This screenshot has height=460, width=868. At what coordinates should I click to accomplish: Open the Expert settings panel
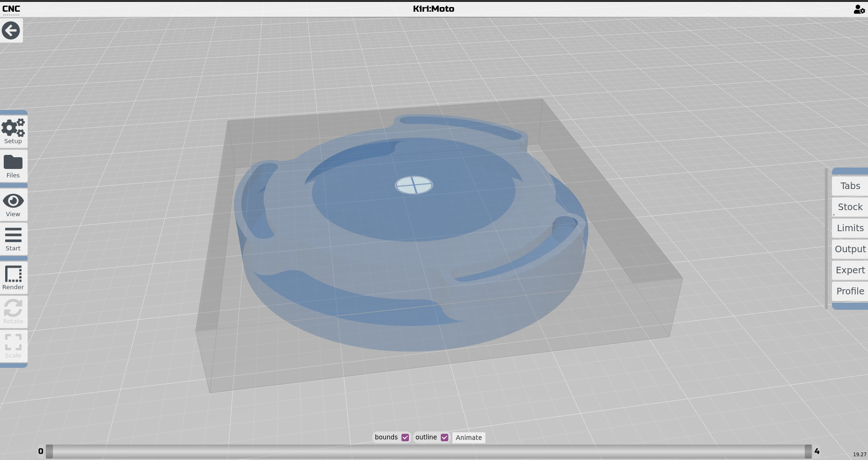(849, 270)
